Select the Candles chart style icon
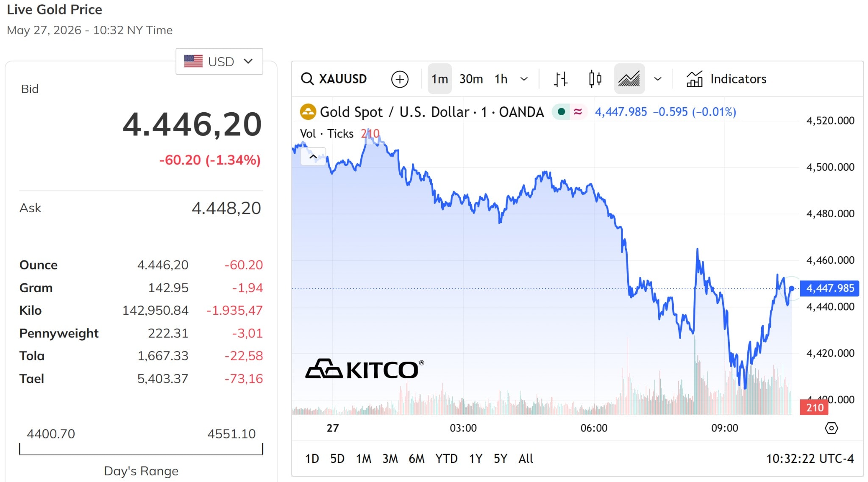 595,79
